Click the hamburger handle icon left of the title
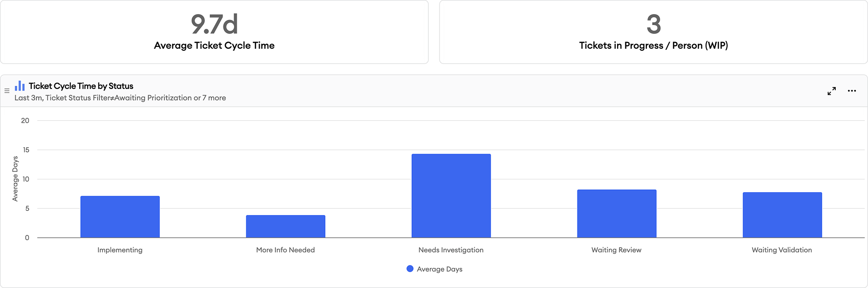Image resolution: width=868 pixels, height=288 pixels. (x=7, y=90)
